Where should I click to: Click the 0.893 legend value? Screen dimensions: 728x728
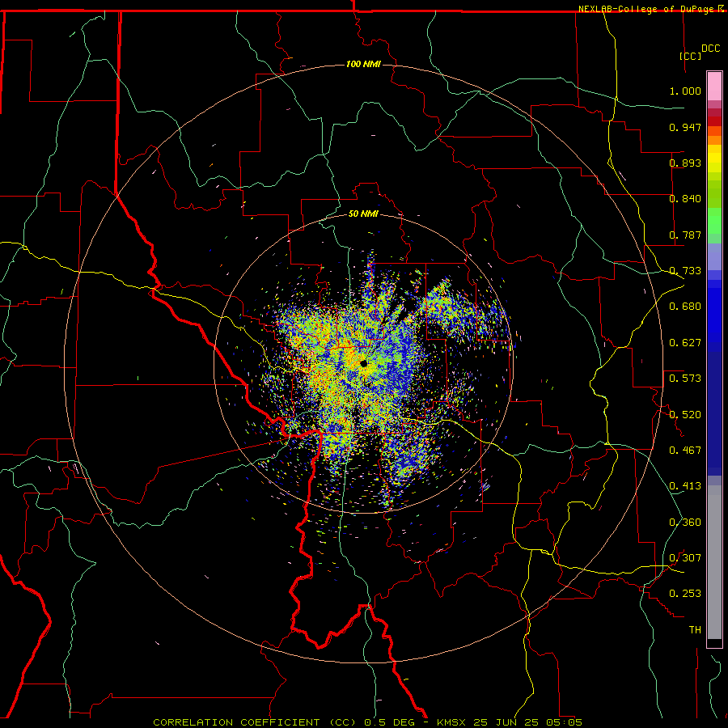click(685, 163)
